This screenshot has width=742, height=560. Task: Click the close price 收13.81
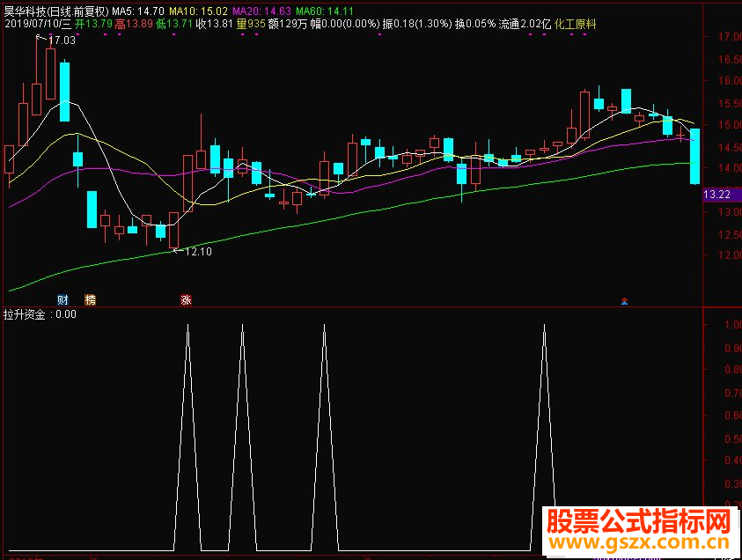point(215,24)
